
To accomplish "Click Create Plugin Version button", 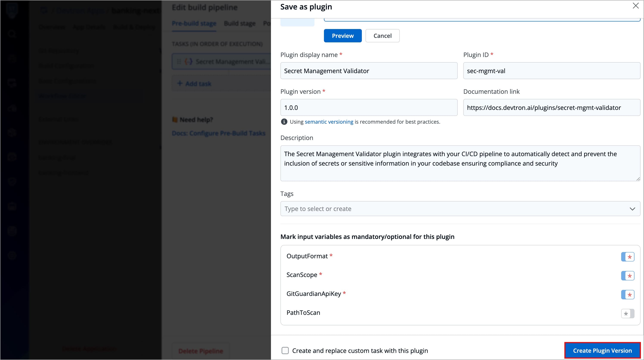I will 602,351.
